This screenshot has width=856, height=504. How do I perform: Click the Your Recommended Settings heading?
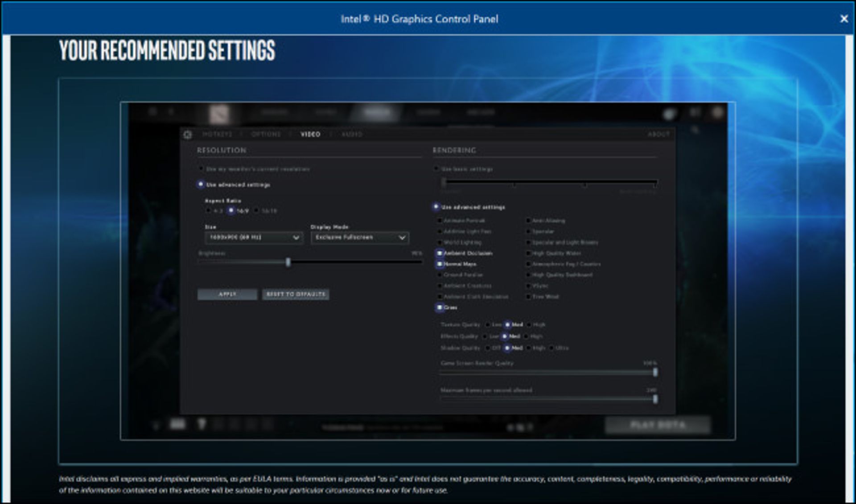pyautogui.click(x=167, y=50)
